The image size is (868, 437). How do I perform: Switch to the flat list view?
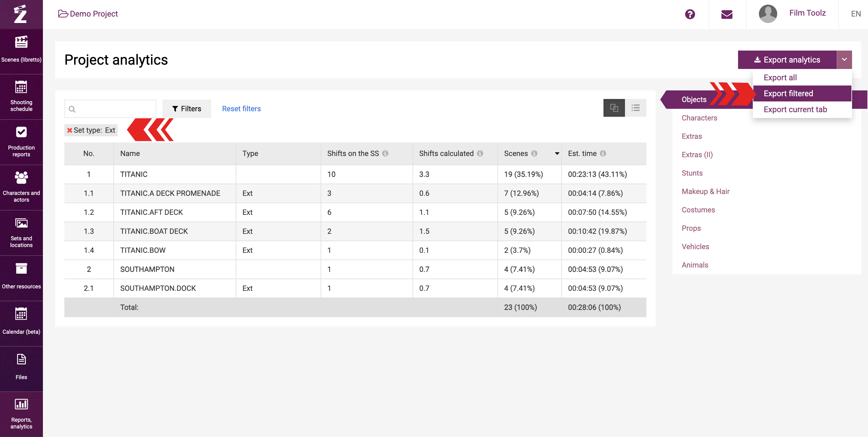(x=635, y=108)
